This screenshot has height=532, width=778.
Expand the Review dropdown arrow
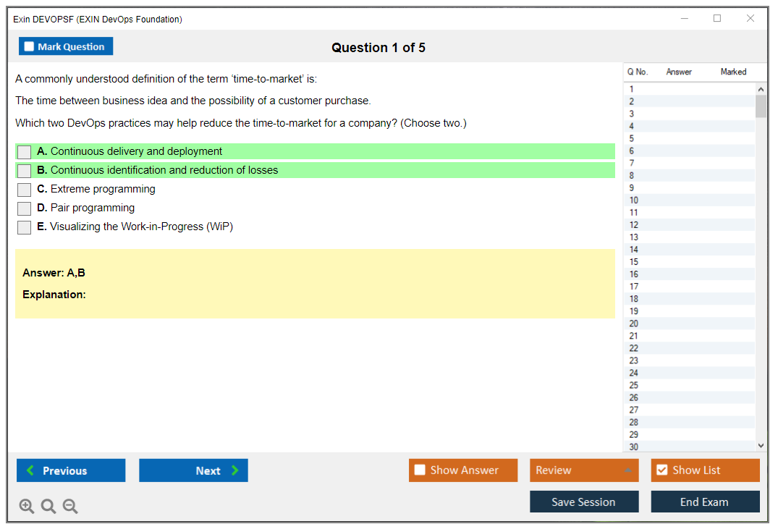point(627,470)
